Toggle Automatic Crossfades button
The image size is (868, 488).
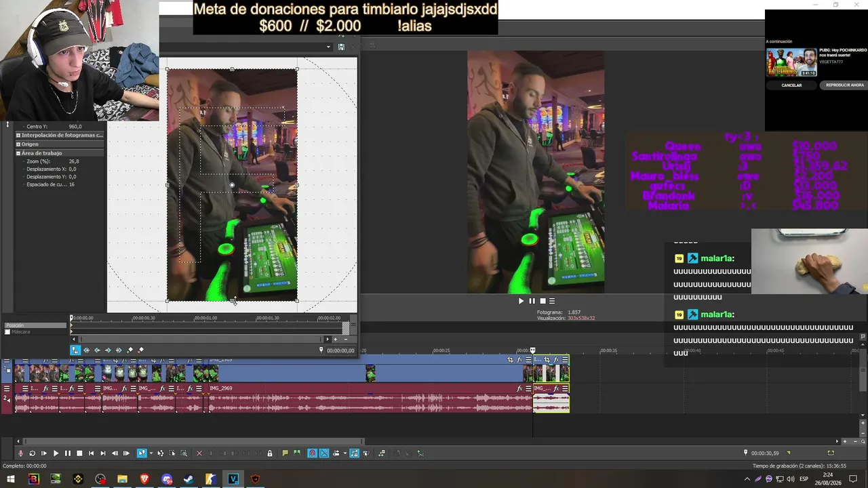324,453
